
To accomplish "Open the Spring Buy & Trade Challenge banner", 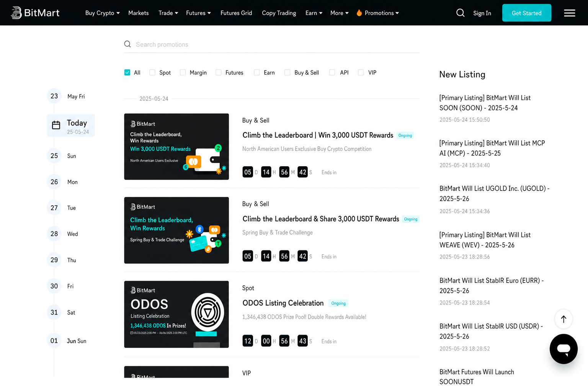I will pyautogui.click(x=176, y=230).
